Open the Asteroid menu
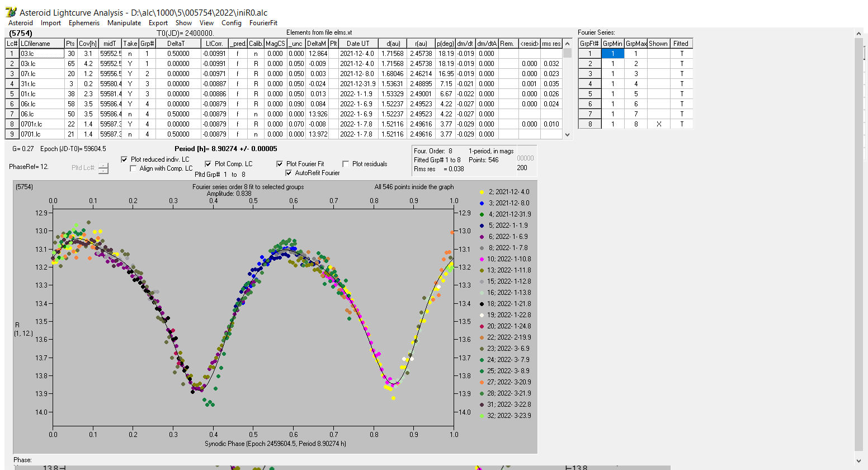The image size is (868, 470). click(x=21, y=23)
